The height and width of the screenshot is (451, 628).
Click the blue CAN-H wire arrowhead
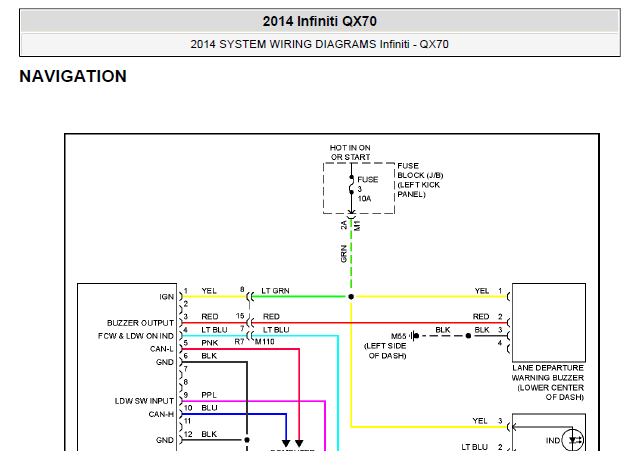point(286,443)
